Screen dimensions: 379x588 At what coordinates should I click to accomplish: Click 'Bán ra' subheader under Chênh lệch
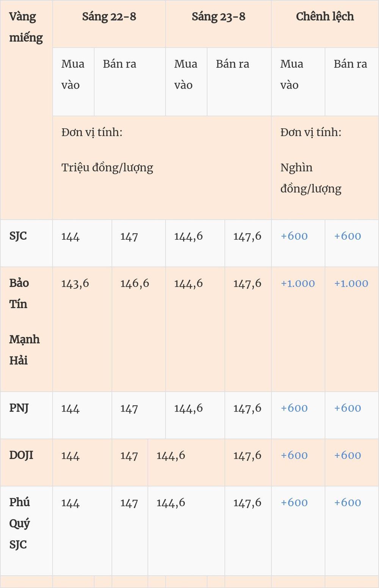(x=350, y=64)
